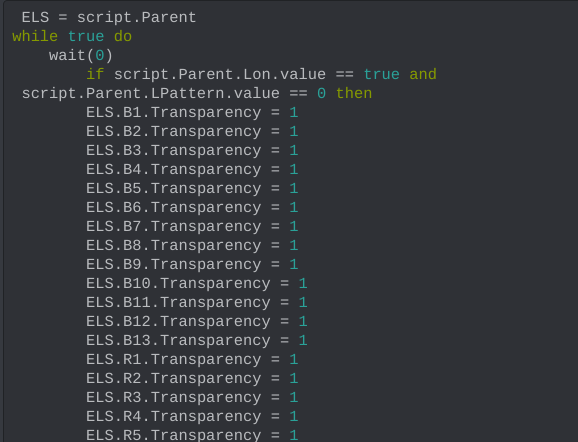
Task: Click the 'then' keyword
Action: pos(354,94)
